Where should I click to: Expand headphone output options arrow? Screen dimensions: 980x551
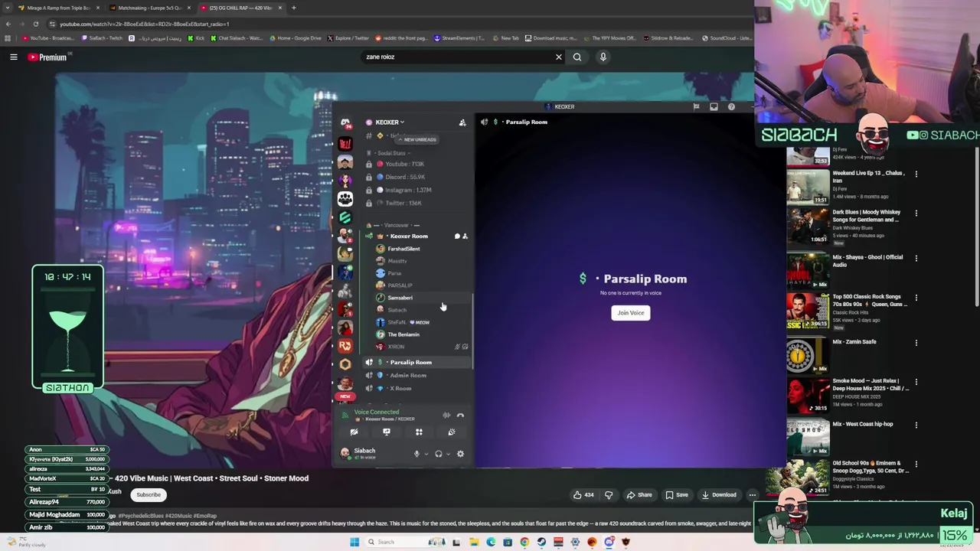pyautogui.click(x=448, y=454)
